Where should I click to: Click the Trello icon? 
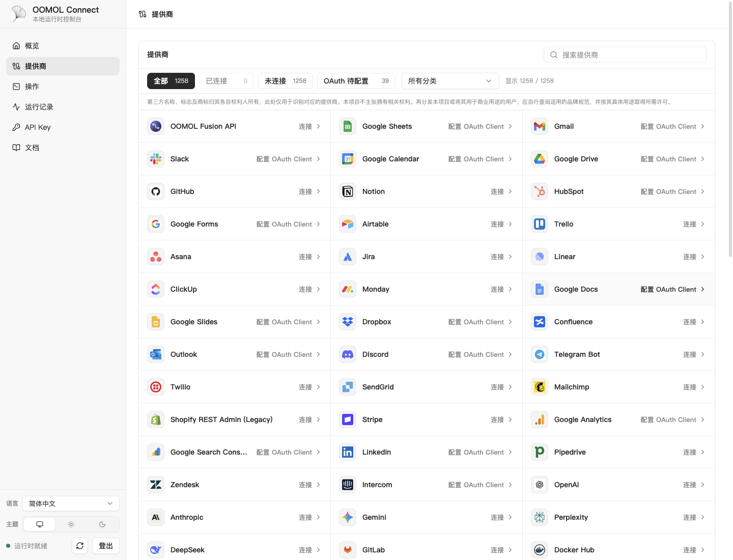pyautogui.click(x=540, y=224)
